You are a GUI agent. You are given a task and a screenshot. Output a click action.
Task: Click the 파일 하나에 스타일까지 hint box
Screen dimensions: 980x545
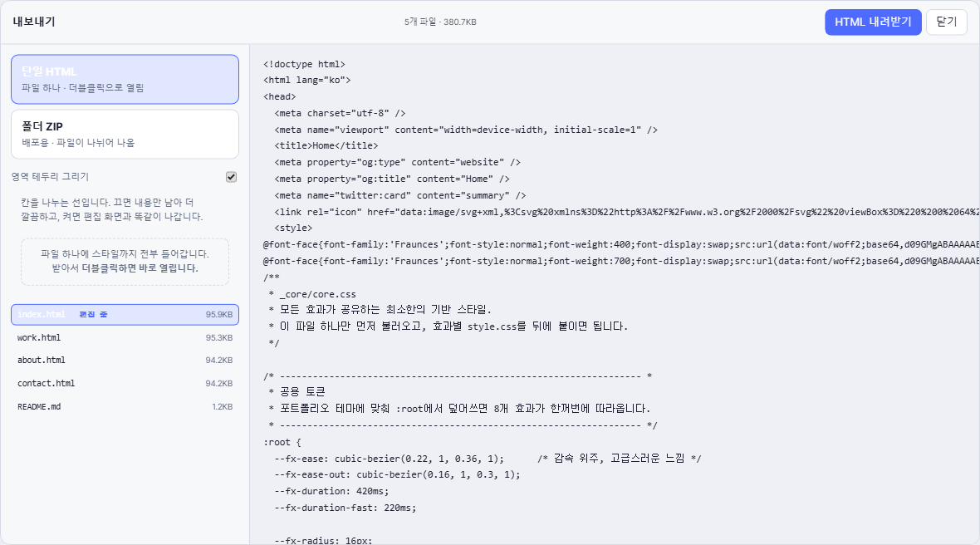point(125,261)
